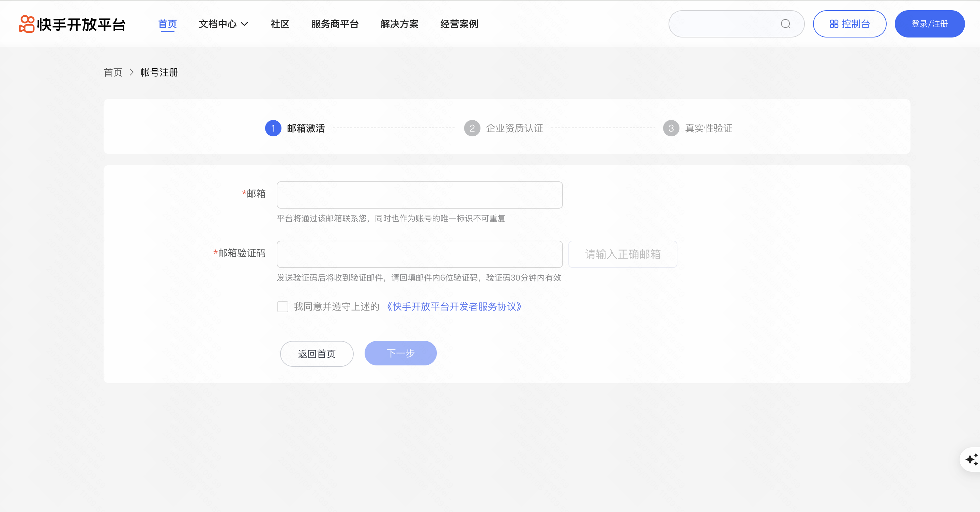The width and height of the screenshot is (980, 512).
Task: Click the search magnifier icon
Action: coord(785,24)
